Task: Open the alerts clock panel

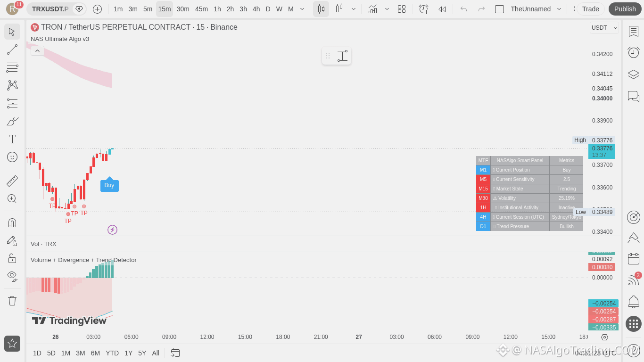Action: (x=634, y=52)
